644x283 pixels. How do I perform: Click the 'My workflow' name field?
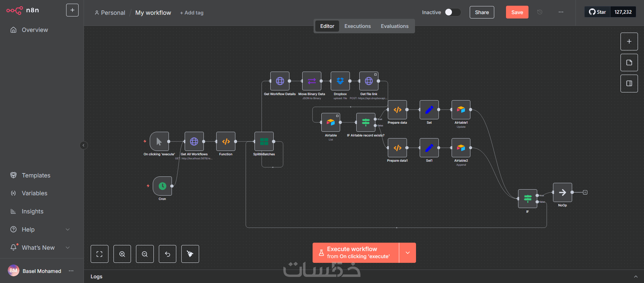point(153,13)
